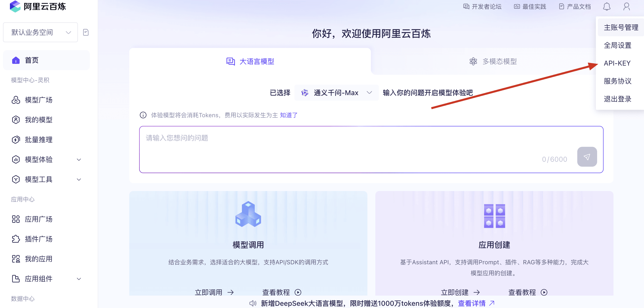Click play icon beside 应用创建 查看教程
Image resolution: width=644 pixels, height=308 pixels.
[544, 292]
